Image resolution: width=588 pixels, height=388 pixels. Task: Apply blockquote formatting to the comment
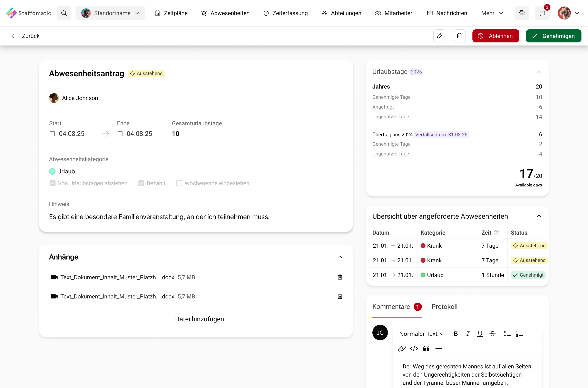[426, 348]
